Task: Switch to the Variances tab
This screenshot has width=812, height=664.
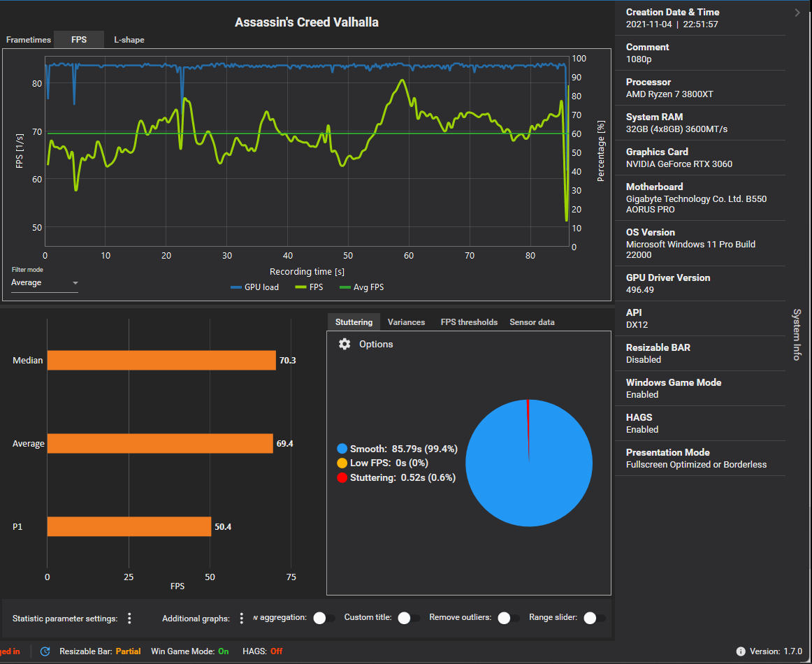Action: [x=406, y=322]
